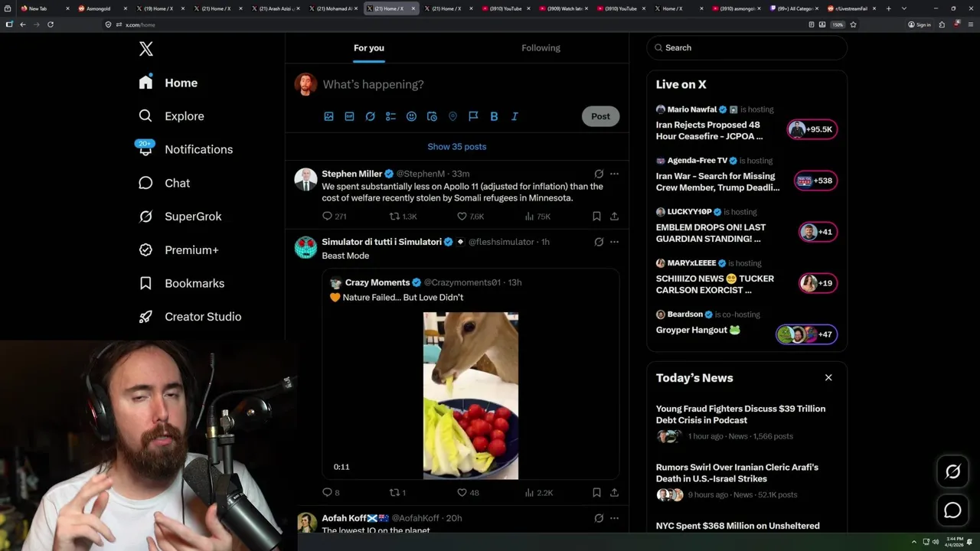The image size is (980, 551).
Task: Open Explore from the sidebar
Action: pyautogui.click(x=171, y=116)
